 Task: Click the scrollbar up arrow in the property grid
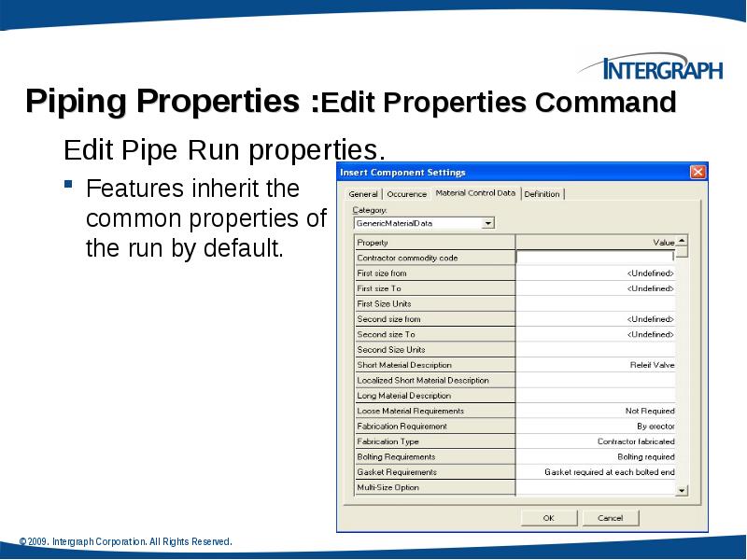(x=682, y=241)
